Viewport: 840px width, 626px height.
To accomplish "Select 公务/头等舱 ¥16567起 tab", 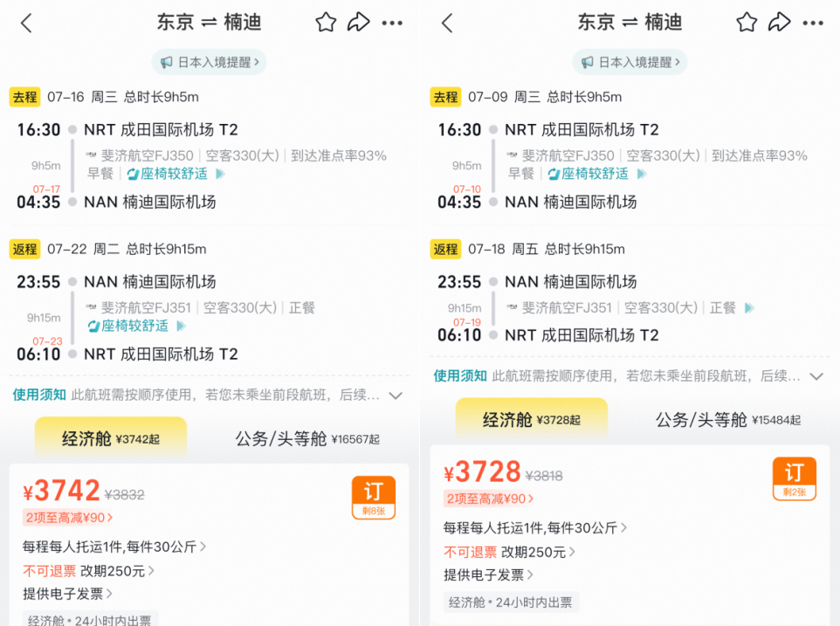I will [x=307, y=438].
